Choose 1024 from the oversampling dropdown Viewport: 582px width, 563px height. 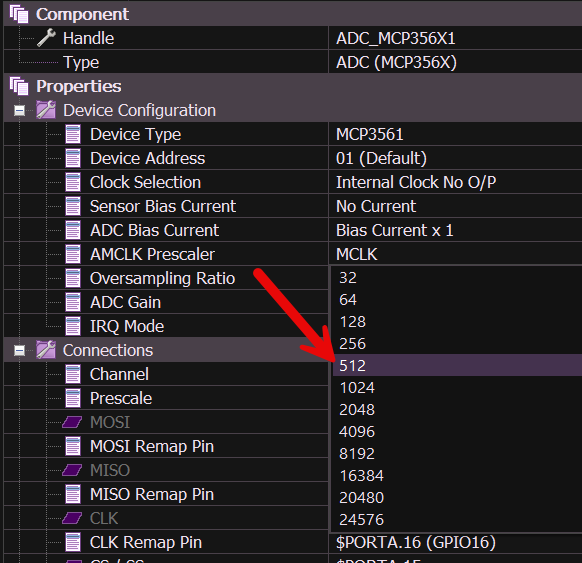[457, 387]
